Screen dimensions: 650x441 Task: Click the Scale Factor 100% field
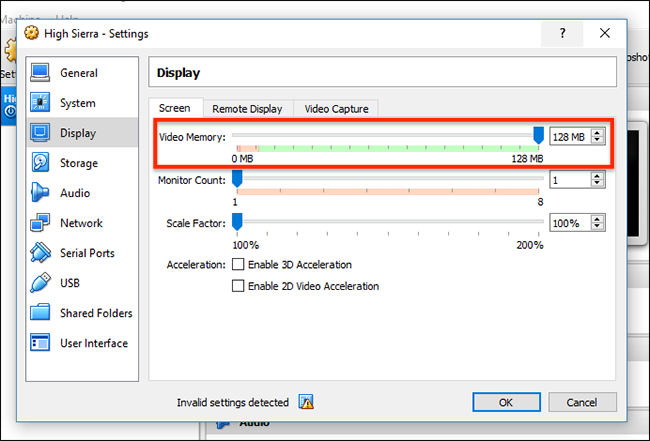[571, 223]
